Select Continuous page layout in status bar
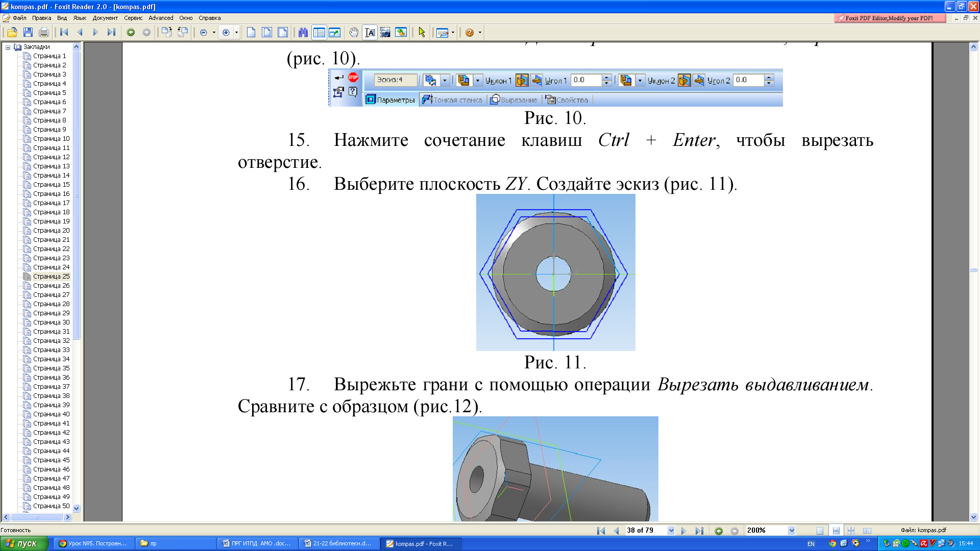 tap(836, 531)
